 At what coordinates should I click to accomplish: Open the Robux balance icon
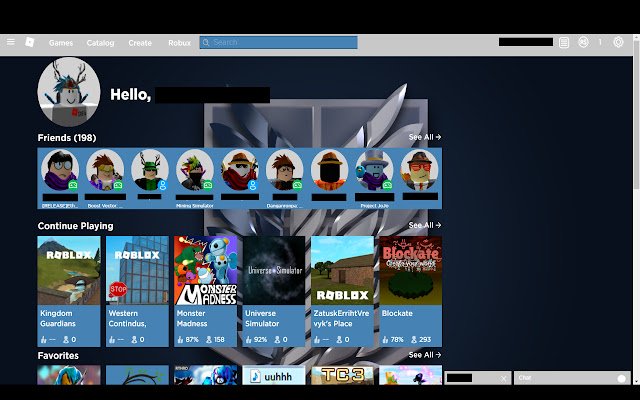coord(583,42)
